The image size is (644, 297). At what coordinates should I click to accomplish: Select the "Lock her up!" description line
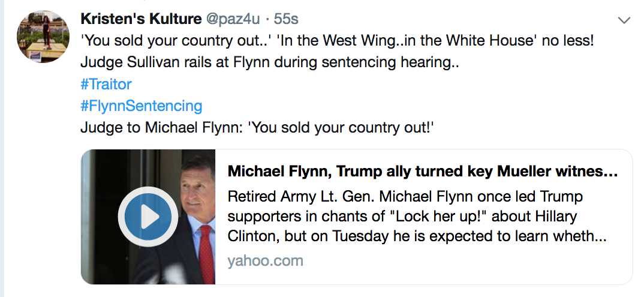pyautogui.click(x=407, y=216)
